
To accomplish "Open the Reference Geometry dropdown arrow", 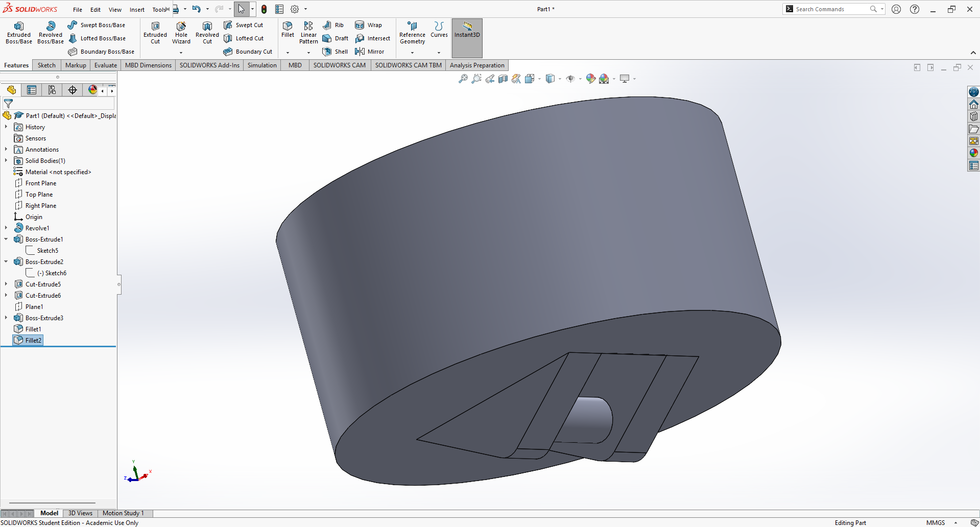I will click(x=412, y=53).
